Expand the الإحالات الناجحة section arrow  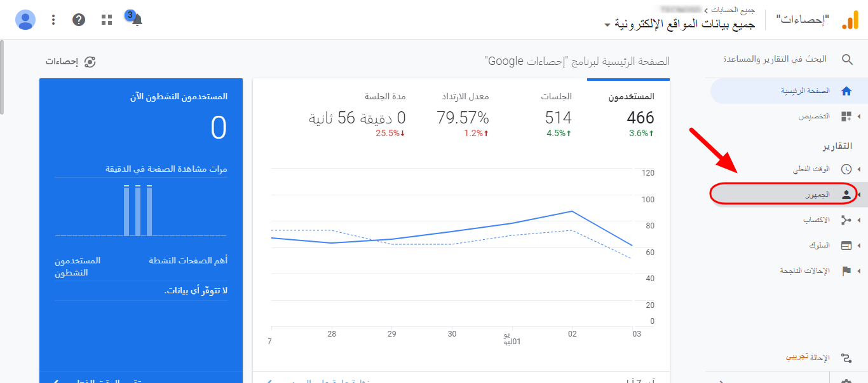(x=859, y=271)
